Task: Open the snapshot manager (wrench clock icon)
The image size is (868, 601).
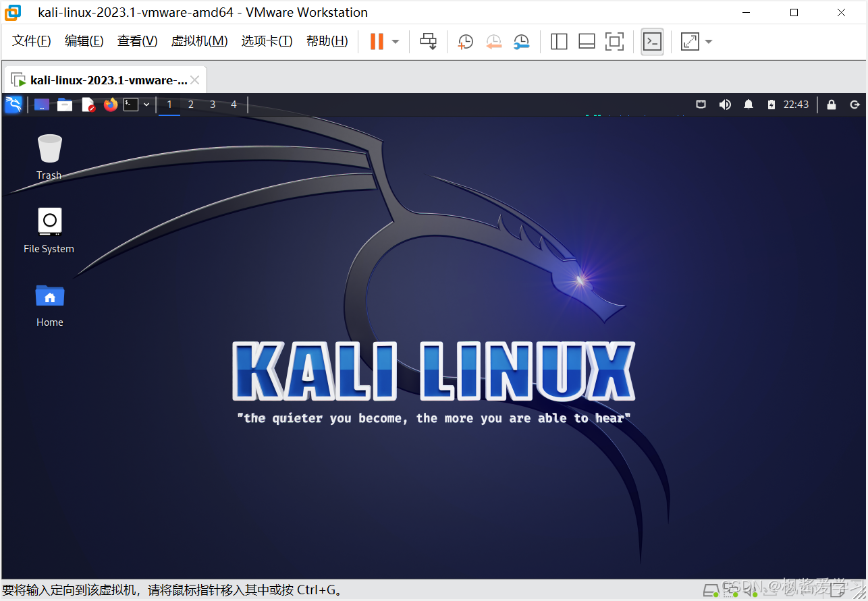Action: (x=521, y=42)
